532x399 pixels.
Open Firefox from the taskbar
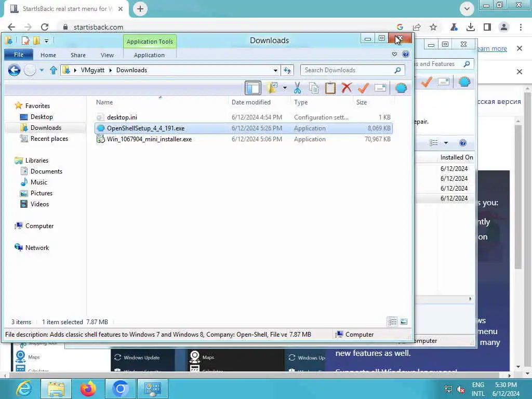pos(88,389)
